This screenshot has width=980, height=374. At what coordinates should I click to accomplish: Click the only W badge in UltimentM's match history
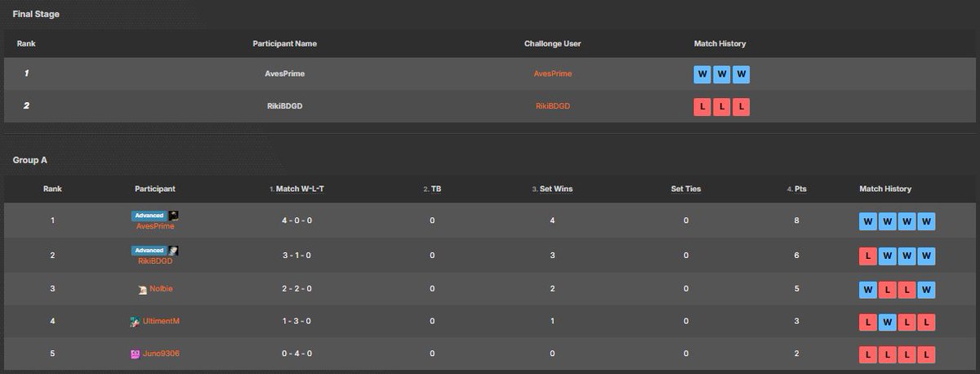pos(888,322)
